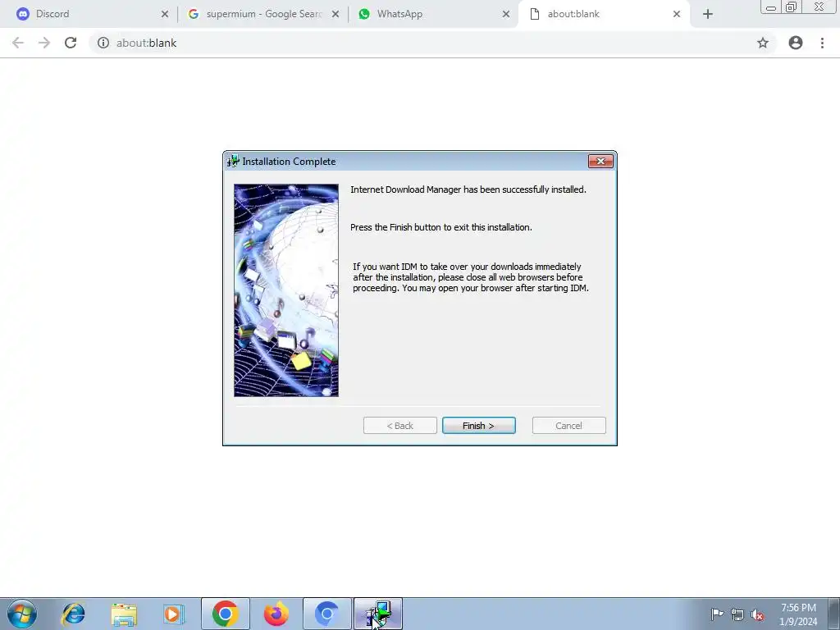Image resolution: width=840 pixels, height=630 pixels.
Task: Close the supermium Google Search tab
Action: click(x=336, y=14)
